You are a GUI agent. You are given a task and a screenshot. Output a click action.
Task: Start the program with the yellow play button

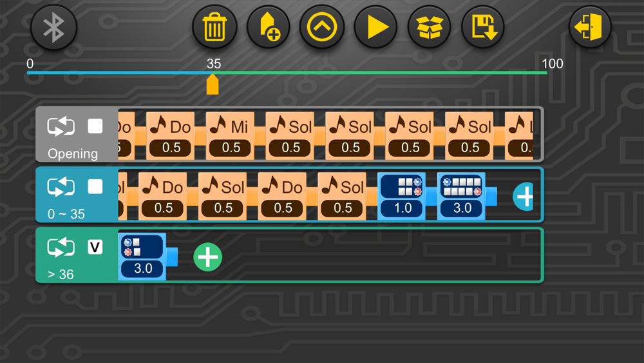pos(375,27)
